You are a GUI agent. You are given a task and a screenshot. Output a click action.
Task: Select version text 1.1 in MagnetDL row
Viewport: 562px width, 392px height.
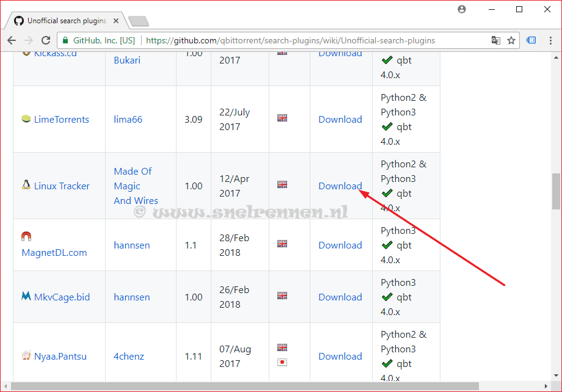pyautogui.click(x=191, y=245)
